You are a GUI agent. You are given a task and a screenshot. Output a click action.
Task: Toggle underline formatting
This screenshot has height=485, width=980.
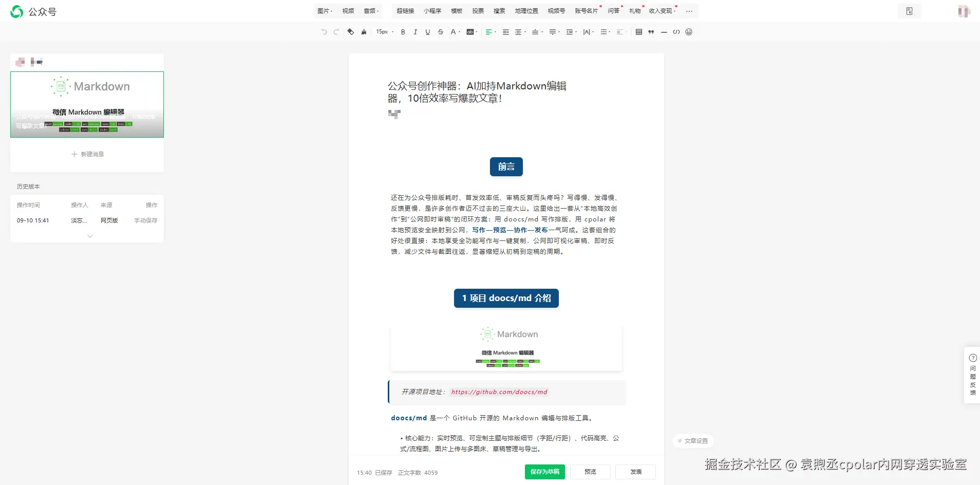point(428,32)
